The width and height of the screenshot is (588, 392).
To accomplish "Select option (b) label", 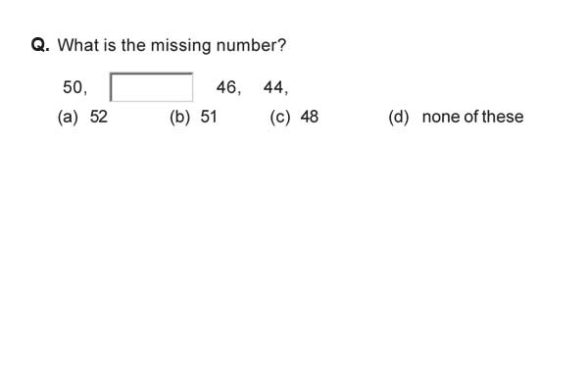I will [179, 117].
